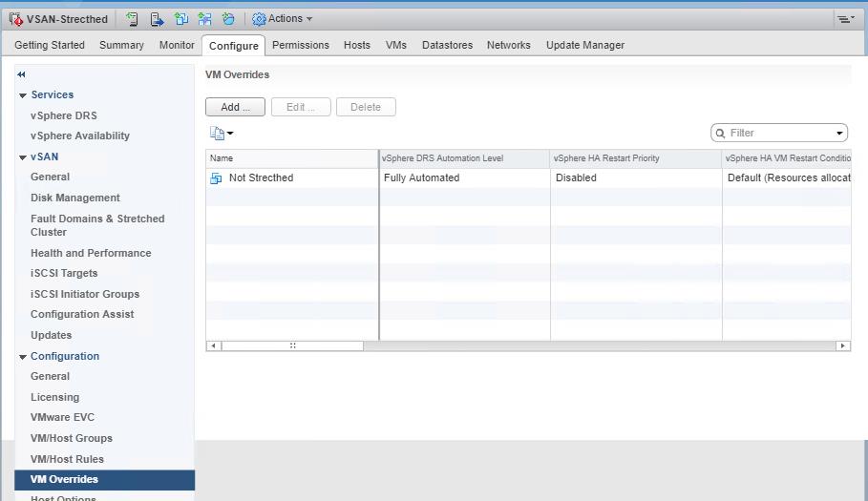Click the Delete button

366,107
